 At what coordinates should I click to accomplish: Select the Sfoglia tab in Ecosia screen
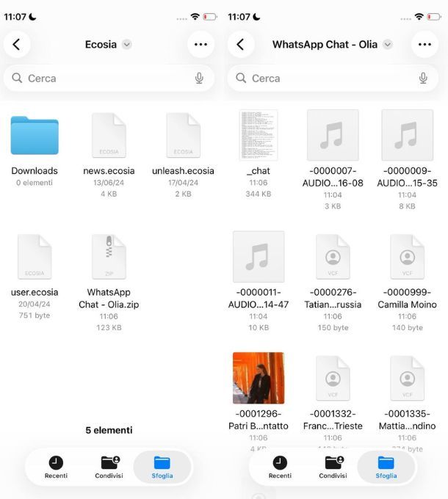pyautogui.click(x=162, y=467)
